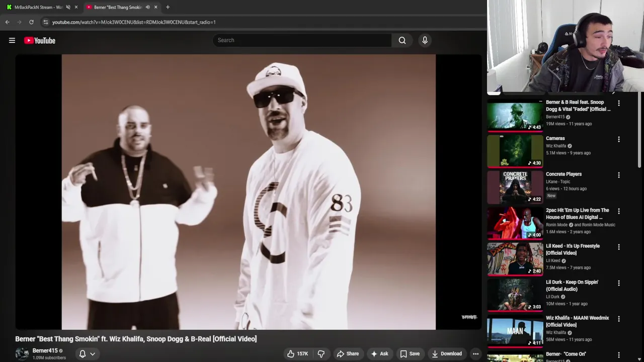Open a new browser tab with plus
The width and height of the screenshot is (644, 362).
[168, 7]
